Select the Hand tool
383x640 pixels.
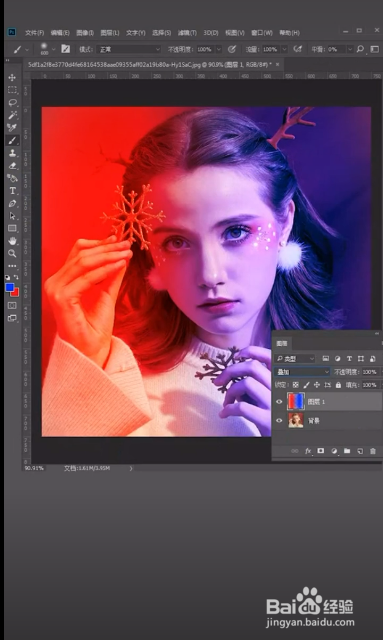tap(12, 241)
